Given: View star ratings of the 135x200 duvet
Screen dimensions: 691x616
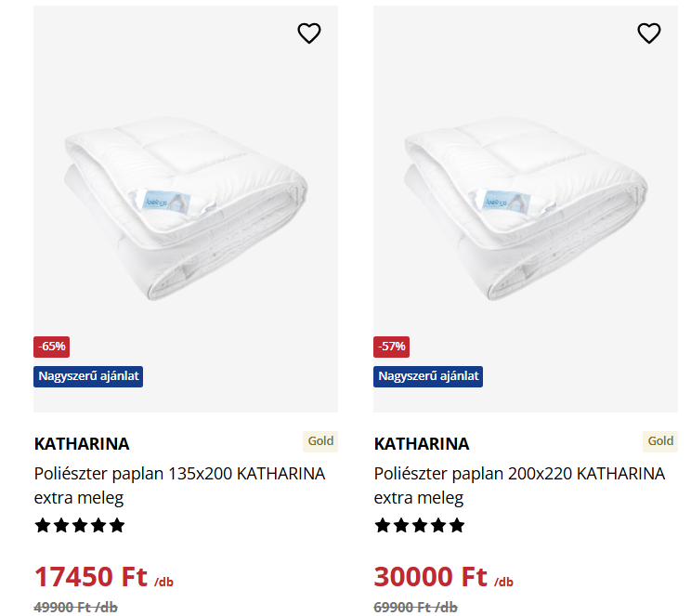Looking at the screenshot, I should pos(80,526).
